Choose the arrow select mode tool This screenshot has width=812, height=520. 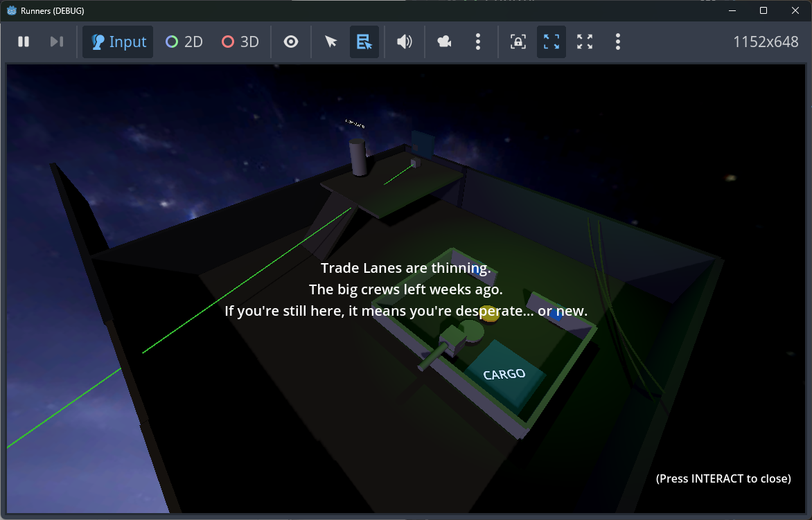click(x=331, y=42)
